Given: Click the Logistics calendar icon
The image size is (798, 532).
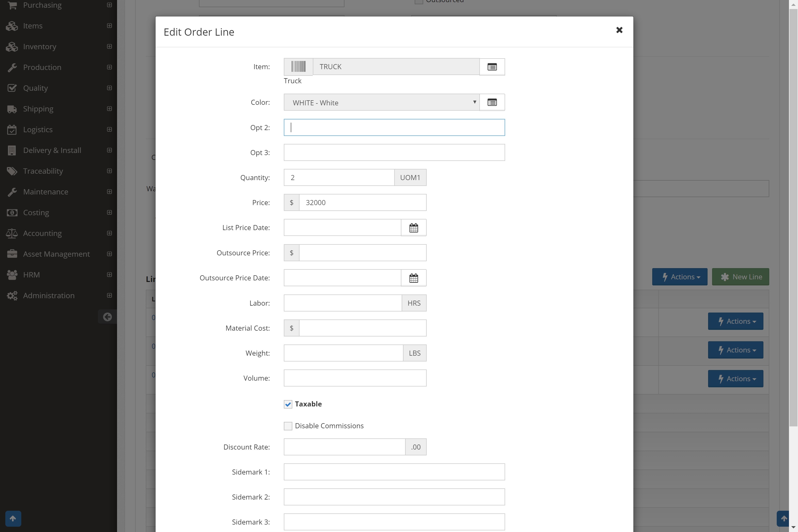Looking at the screenshot, I should 12,130.
